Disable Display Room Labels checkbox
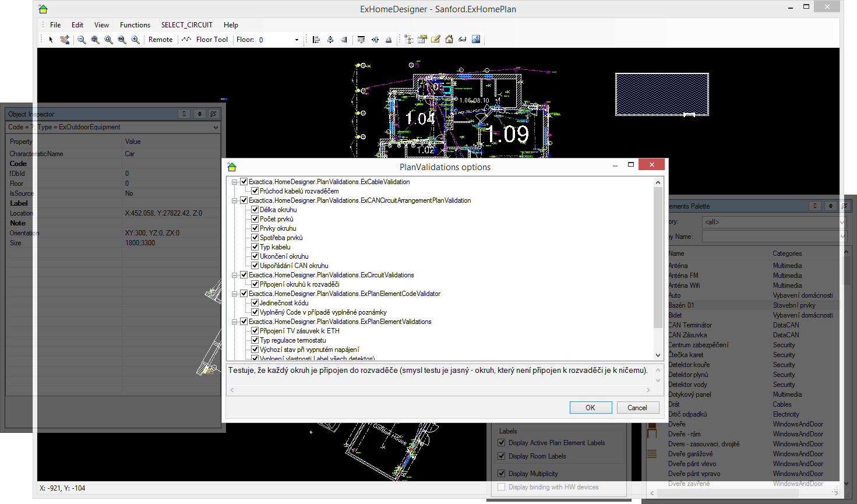This screenshot has width=857, height=504. pyautogui.click(x=502, y=456)
